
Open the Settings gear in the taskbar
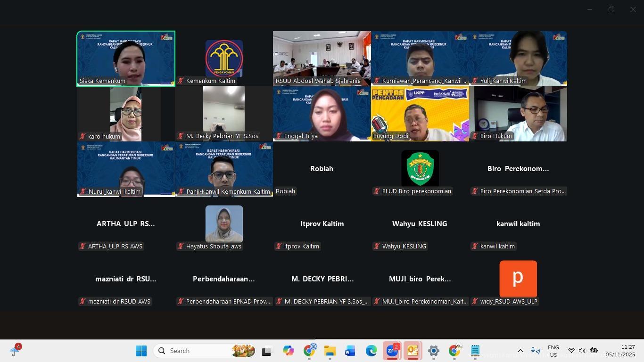tap(433, 351)
